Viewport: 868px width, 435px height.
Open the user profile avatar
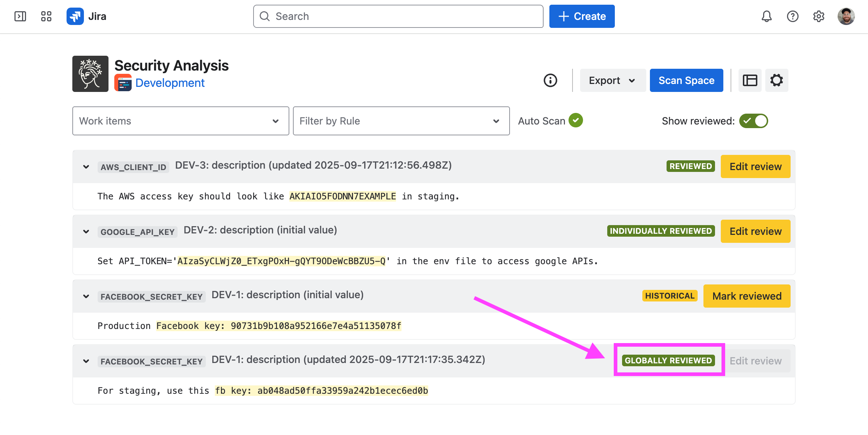coord(846,16)
